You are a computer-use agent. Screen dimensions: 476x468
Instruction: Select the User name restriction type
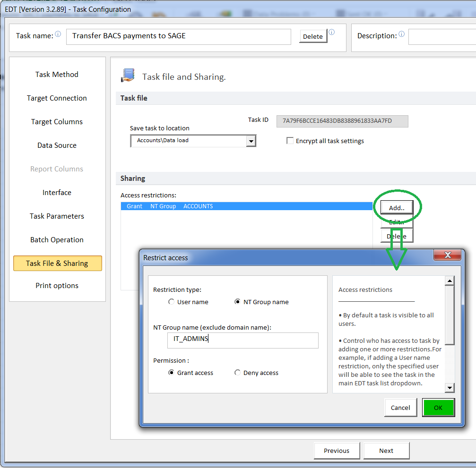pyautogui.click(x=171, y=302)
